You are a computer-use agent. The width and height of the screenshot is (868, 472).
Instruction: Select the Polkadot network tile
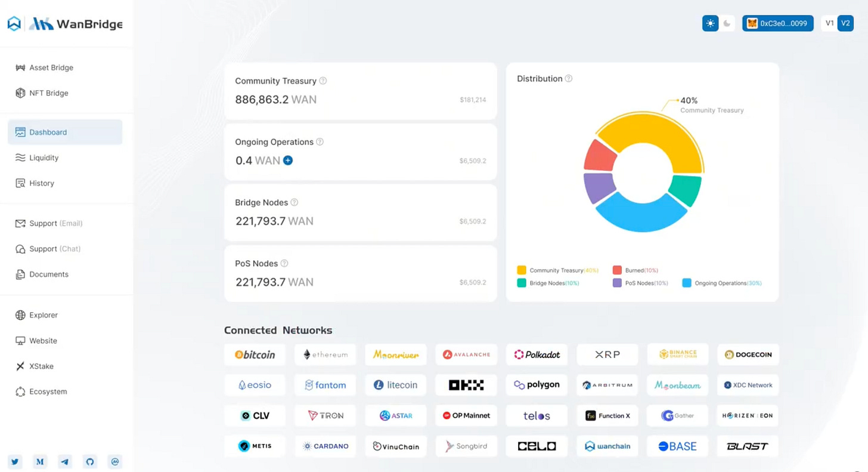[537, 354]
